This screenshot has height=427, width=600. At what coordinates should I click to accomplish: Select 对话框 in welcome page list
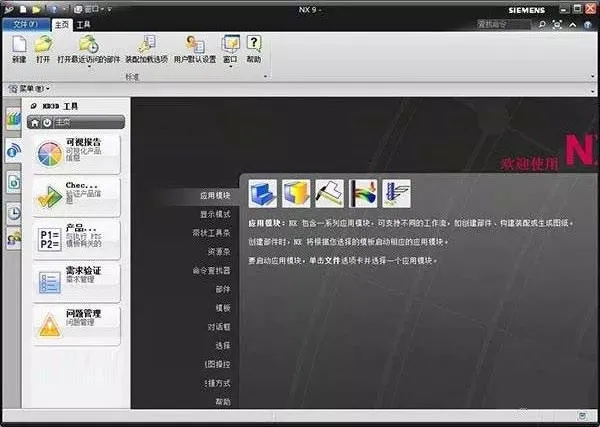tap(219, 327)
